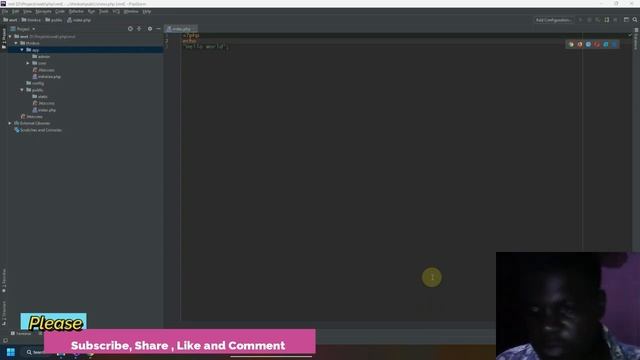The height and width of the screenshot is (360, 640).
Task: Expand the core folder arrow
Action: pyautogui.click(x=28, y=63)
